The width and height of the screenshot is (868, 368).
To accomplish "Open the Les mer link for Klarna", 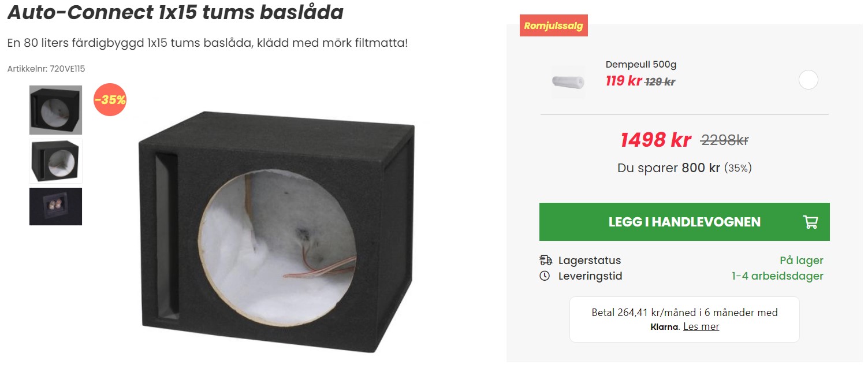I will tap(701, 326).
